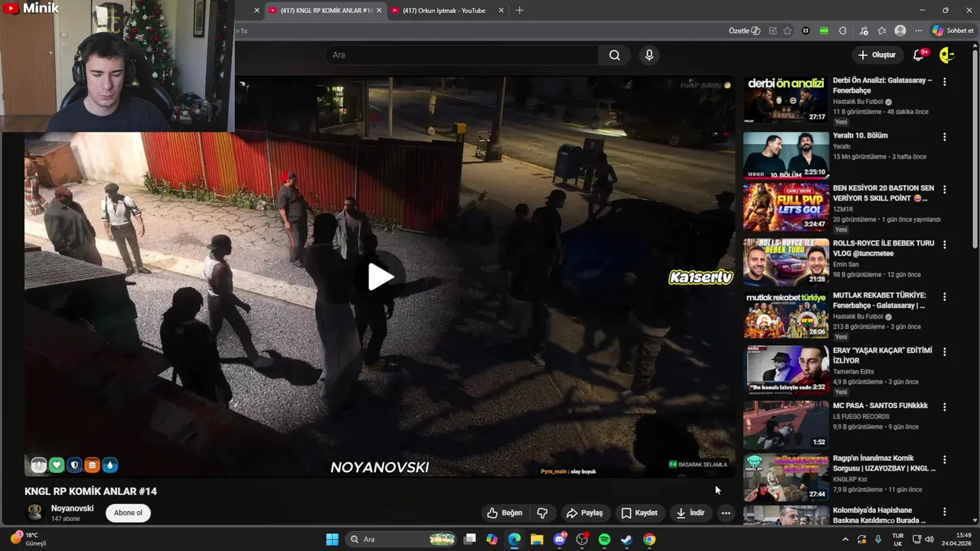
Task: Open options menu for Derbi Ön Analizi video
Action: tap(944, 82)
